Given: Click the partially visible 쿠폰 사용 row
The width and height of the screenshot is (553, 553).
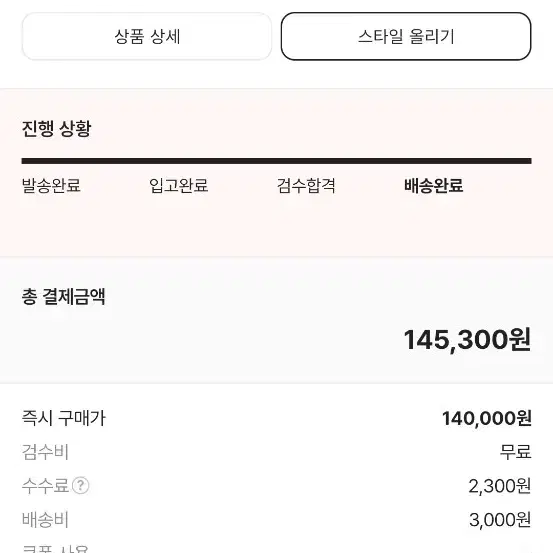Looking at the screenshot, I should click(x=276, y=548).
